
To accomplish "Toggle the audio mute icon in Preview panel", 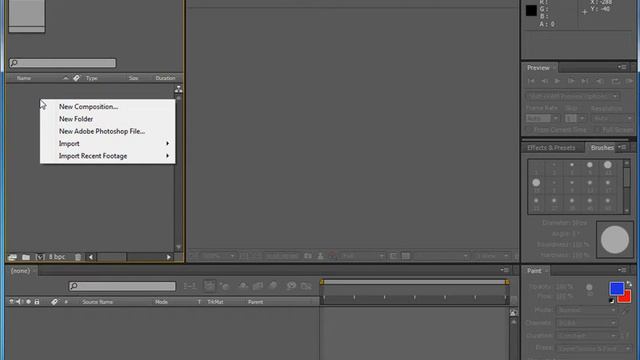I will [x=600, y=81].
